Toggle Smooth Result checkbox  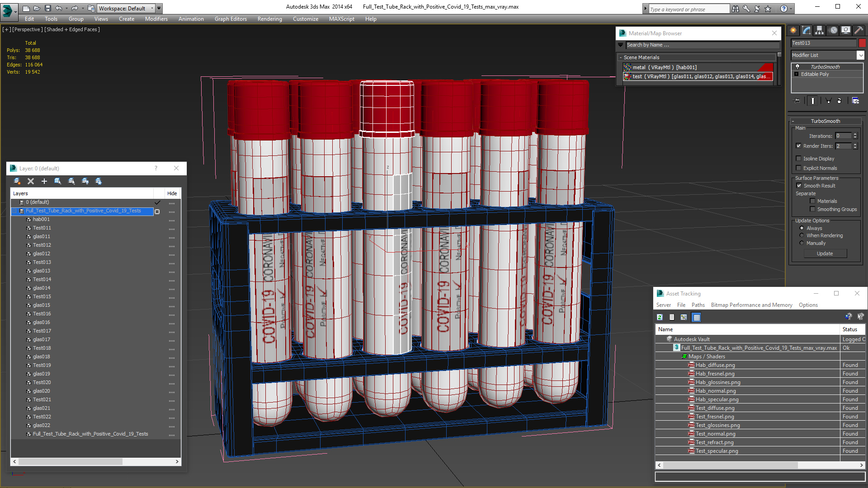point(799,186)
